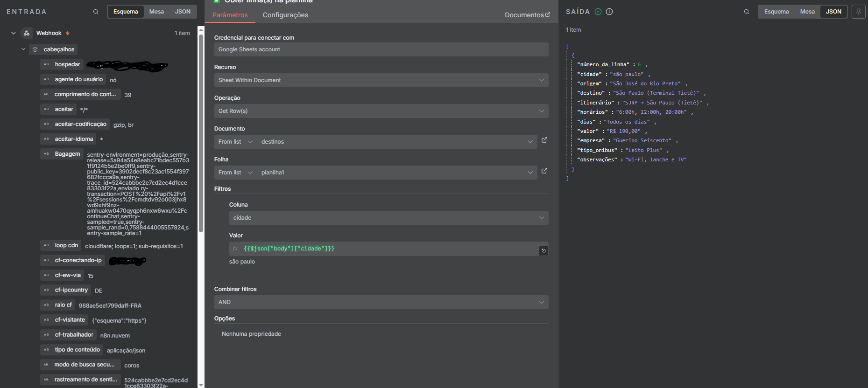The width and height of the screenshot is (868, 388).
Task: Open the Recurso dropdown
Action: click(x=381, y=80)
